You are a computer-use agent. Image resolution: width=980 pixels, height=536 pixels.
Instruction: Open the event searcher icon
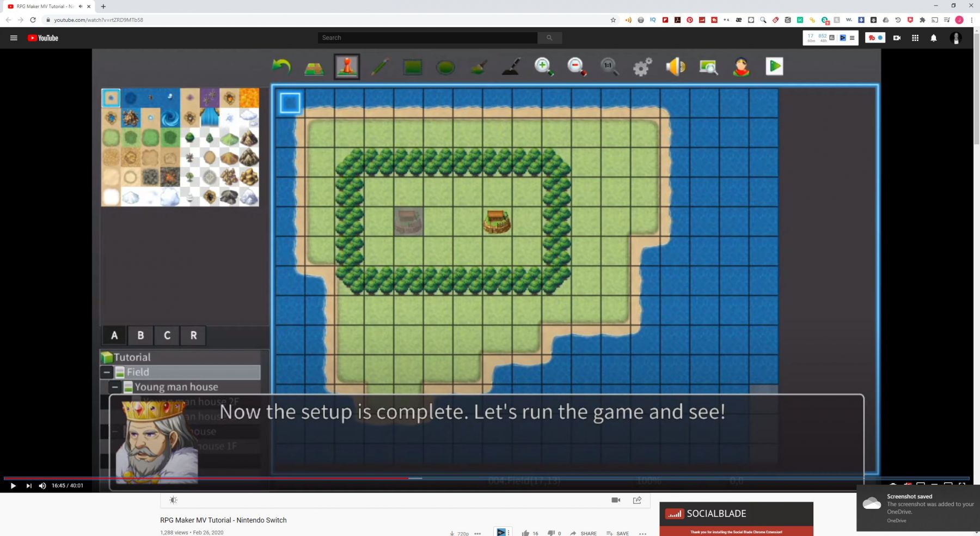tap(708, 67)
